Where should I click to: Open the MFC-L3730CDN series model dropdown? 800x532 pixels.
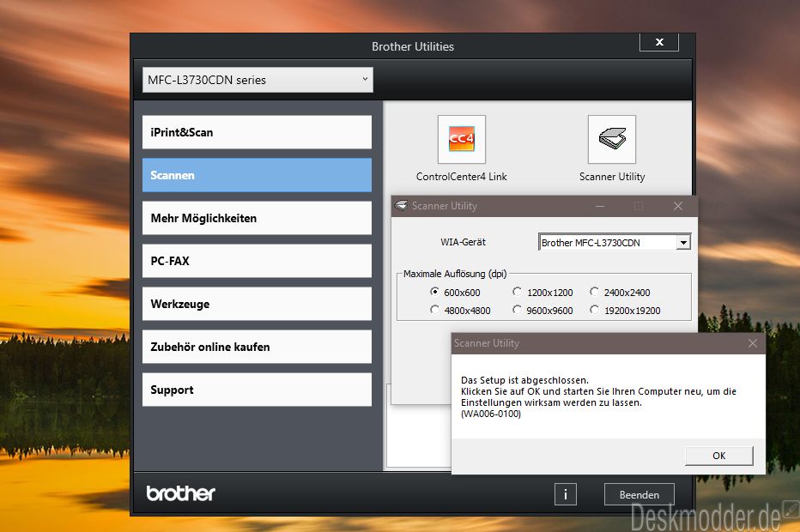[258, 80]
